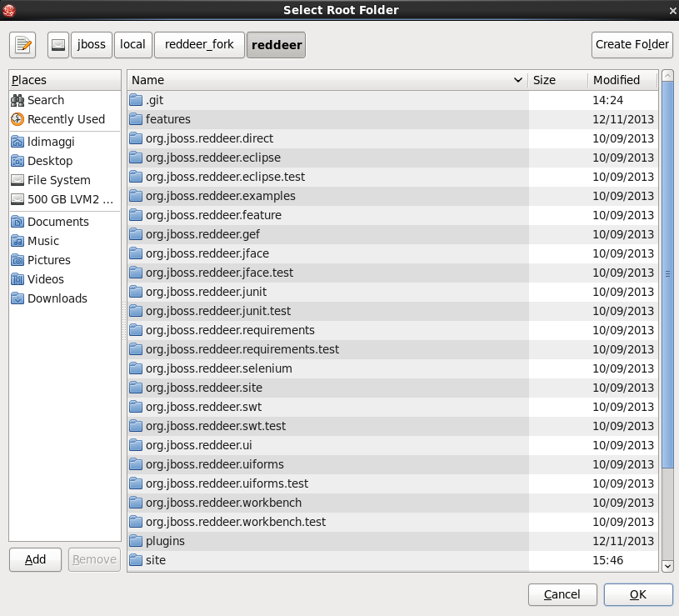Viewport: 679px width, 616px height.
Task: Select org.jboss.reddeer.uiforms.test folder
Action: coord(392,483)
